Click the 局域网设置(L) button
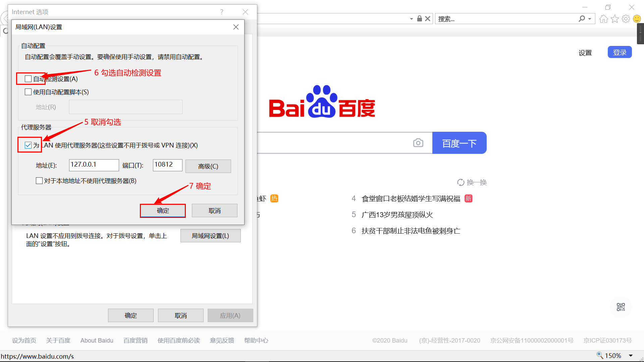The height and width of the screenshot is (362, 644). pos(211,236)
